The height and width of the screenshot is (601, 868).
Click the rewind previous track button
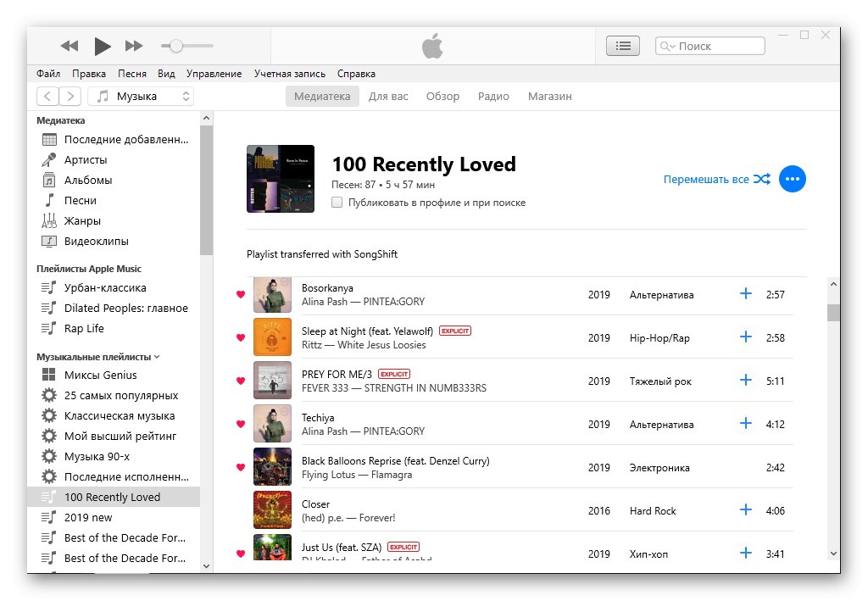click(x=70, y=46)
